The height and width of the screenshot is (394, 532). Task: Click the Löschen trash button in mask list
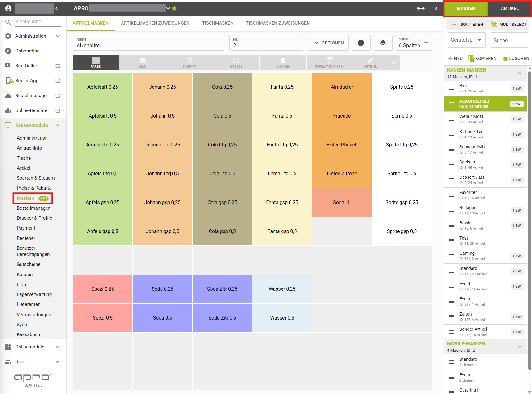516,58
